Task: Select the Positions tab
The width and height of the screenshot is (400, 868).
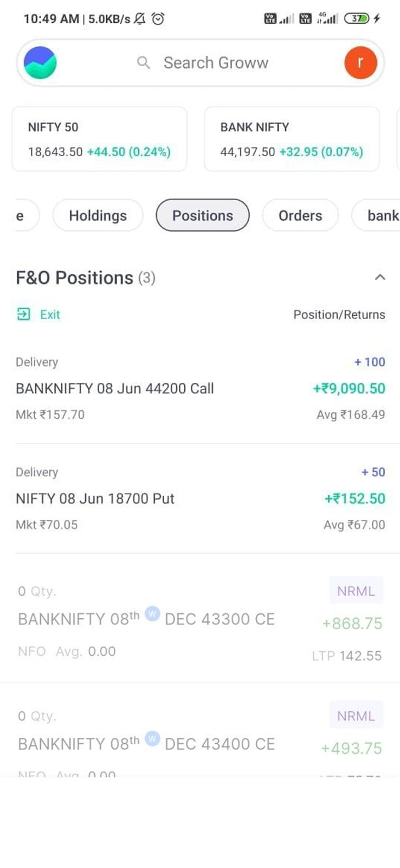Action: [x=202, y=215]
